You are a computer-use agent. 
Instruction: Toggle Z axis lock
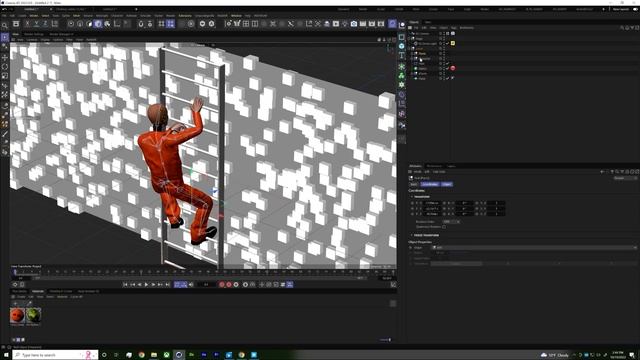coord(45,24)
